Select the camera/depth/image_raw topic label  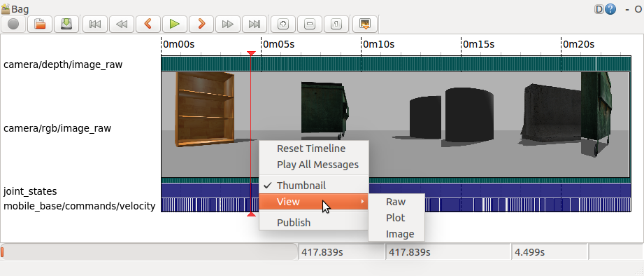[63, 64]
